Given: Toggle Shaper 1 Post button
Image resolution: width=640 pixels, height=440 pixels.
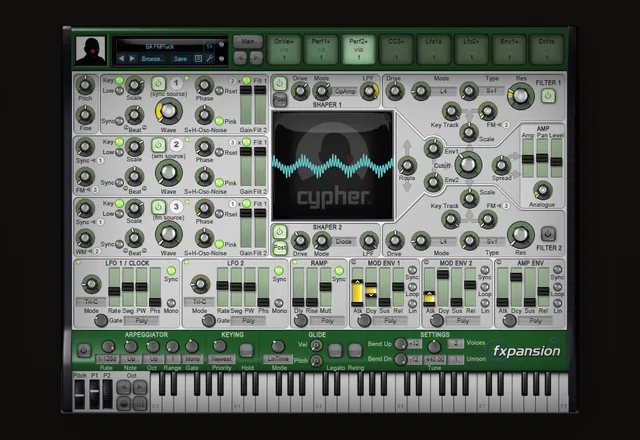Looking at the screenshot, I should (280, 99).
